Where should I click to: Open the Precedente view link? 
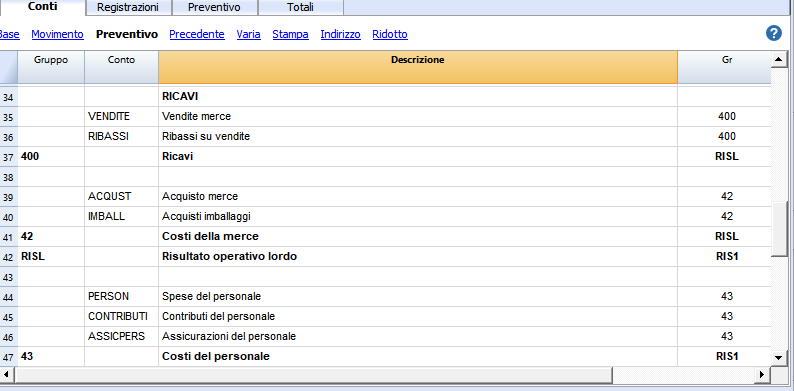(x=197, y=34)
